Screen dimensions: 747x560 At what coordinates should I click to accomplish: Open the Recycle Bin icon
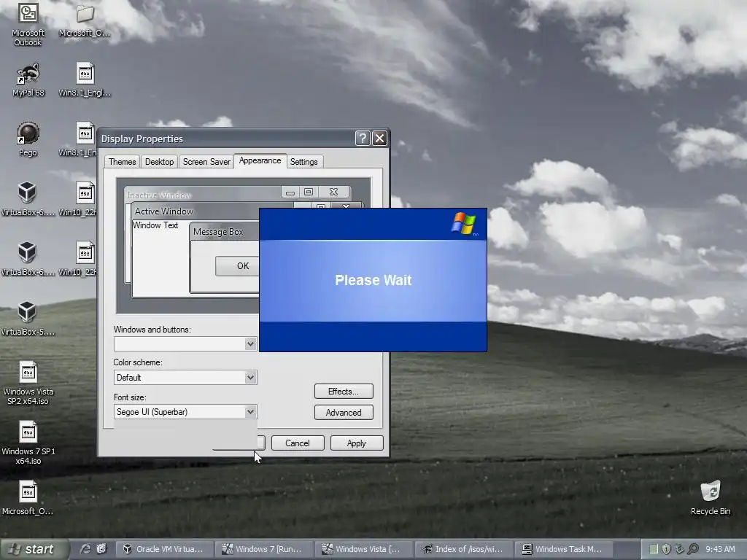(x=711, y=498)
